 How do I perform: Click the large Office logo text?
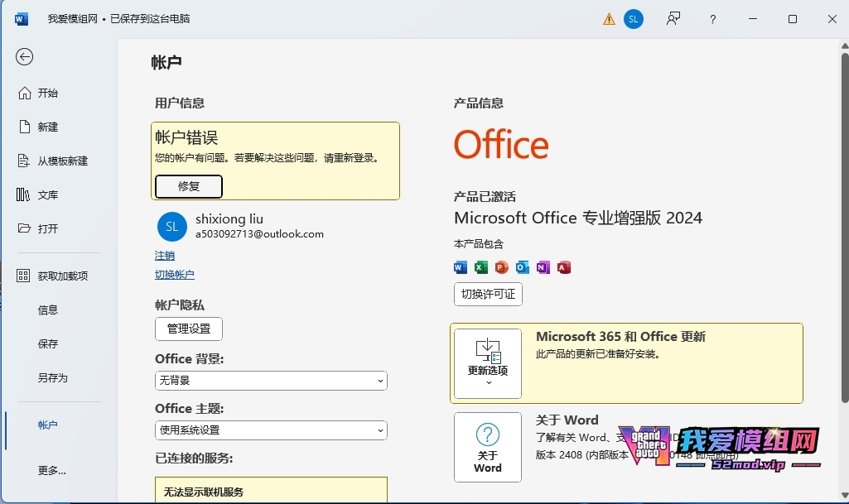point(501,144)
